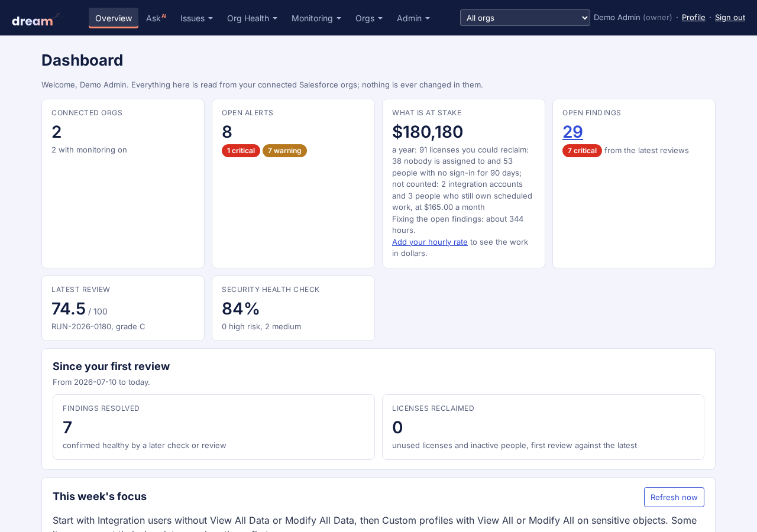Click the 74.5 latest review score
This screenshot has width=757, height=532.
click(69, 309)
